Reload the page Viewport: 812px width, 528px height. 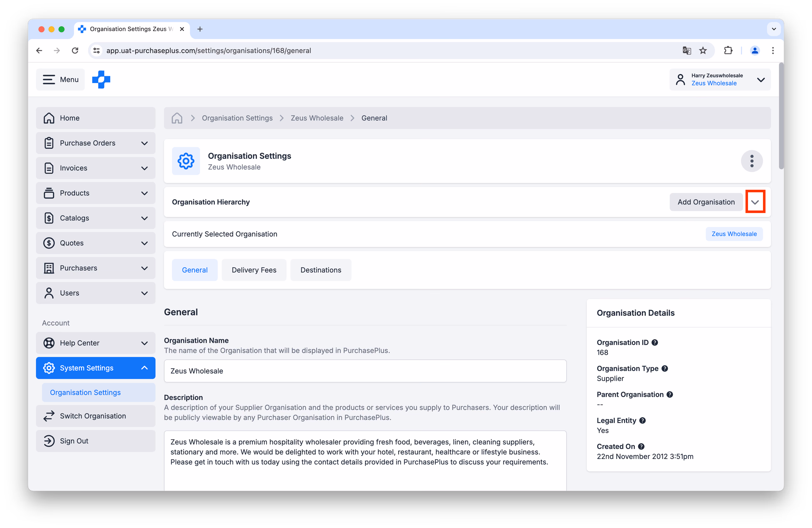click(x=75, y=51)
